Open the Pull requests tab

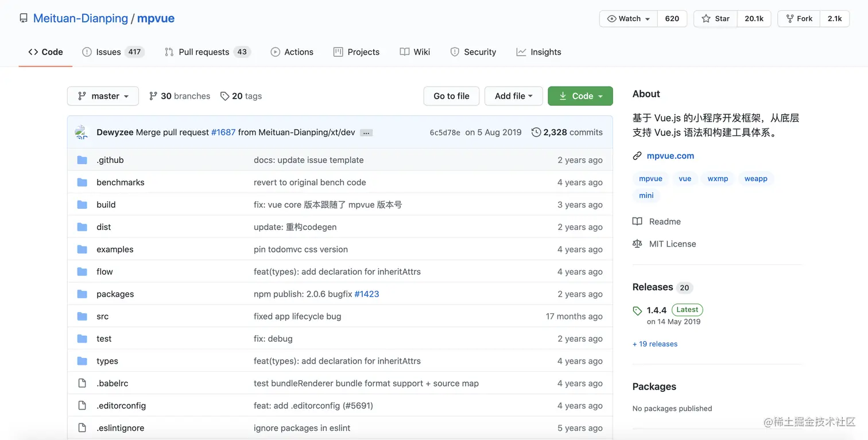tap(208, 52)
